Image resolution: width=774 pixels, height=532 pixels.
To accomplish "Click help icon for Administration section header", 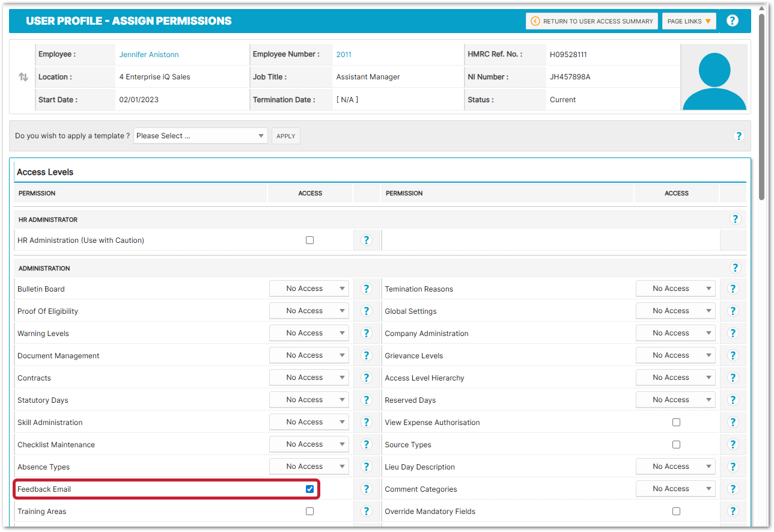I will tap(735, 268).
